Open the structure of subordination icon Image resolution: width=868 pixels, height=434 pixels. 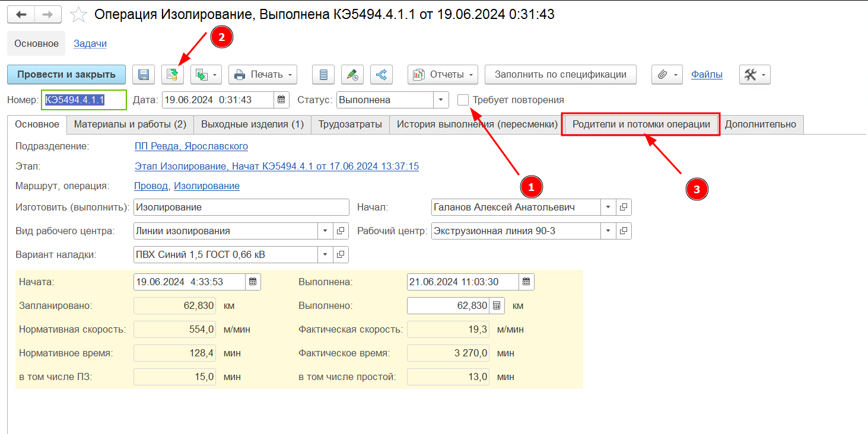(381, 75)
